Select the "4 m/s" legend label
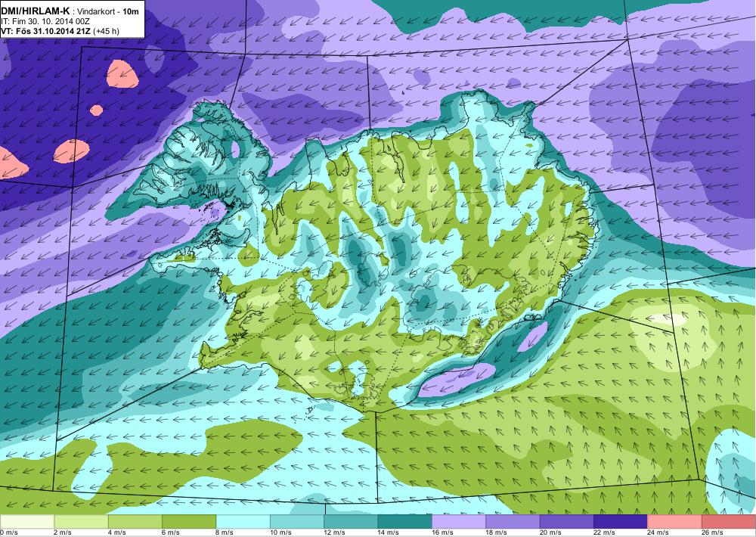The width and height of the screenshot is (756, 537). [x=116, y=532]
